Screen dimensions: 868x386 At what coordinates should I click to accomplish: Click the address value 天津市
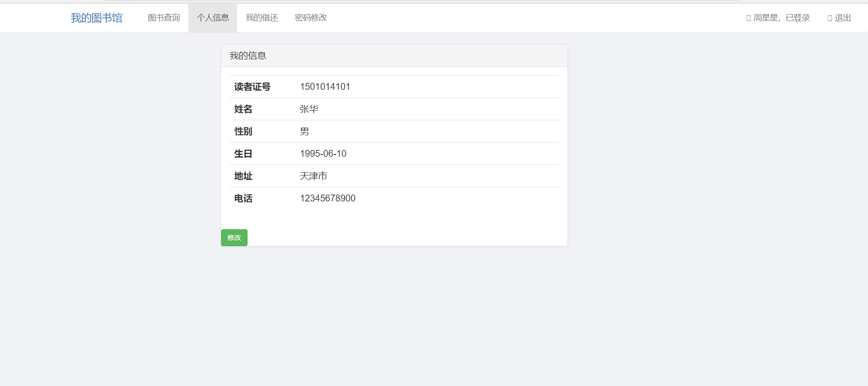pyautogui.click(x=314, y=176)
